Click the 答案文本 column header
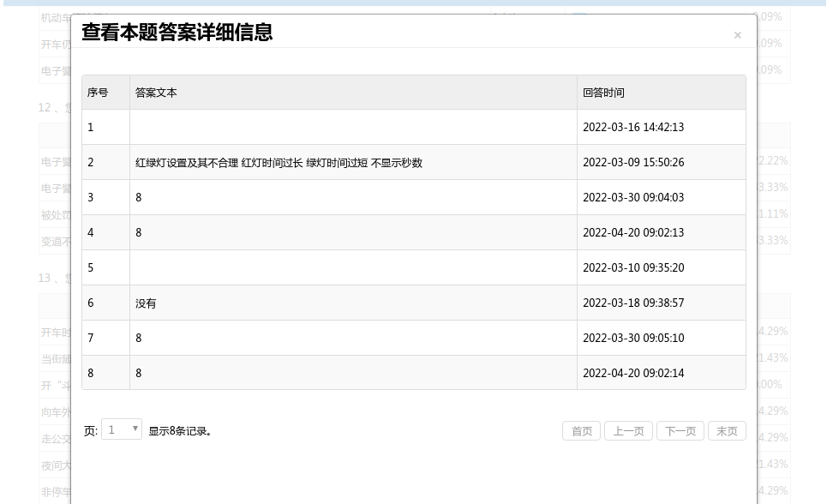This screenshot has width=839, height=504. [x=156, y=93]
